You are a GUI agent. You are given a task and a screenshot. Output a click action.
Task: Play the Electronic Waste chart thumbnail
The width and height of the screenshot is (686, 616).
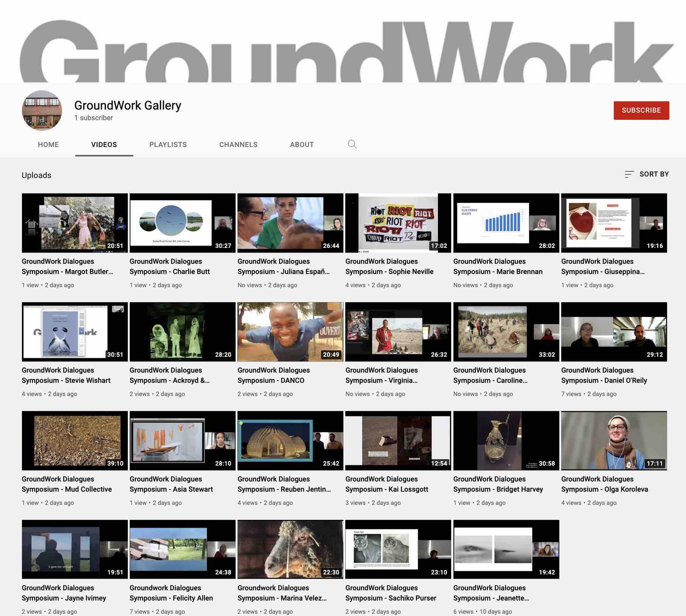coord(506,223)
